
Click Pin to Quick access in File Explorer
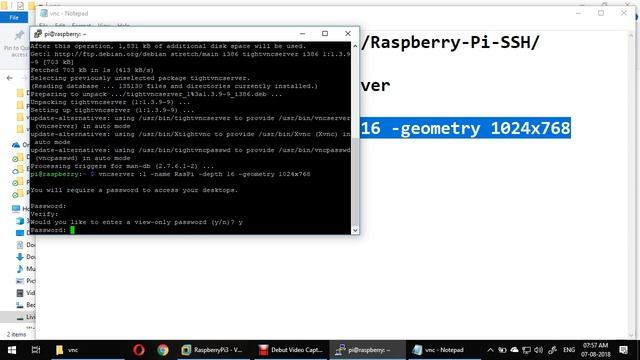click(16, 43)
